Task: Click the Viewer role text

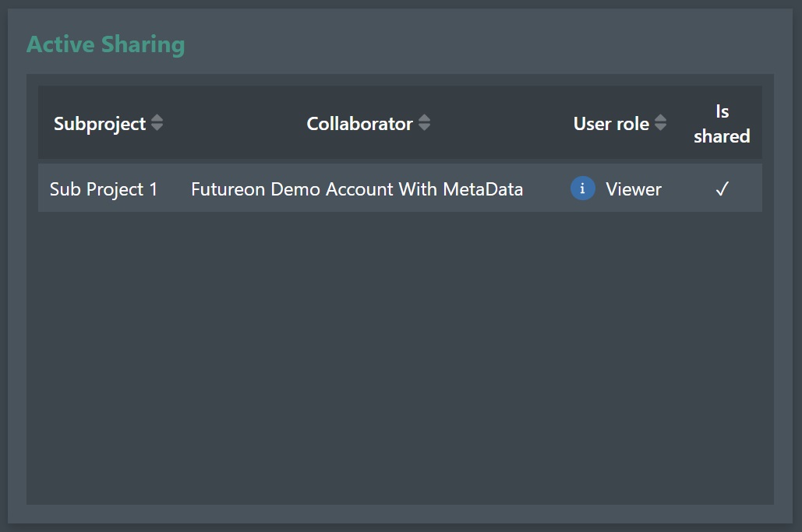Action: pyautogui.click(x=634, y=189)
